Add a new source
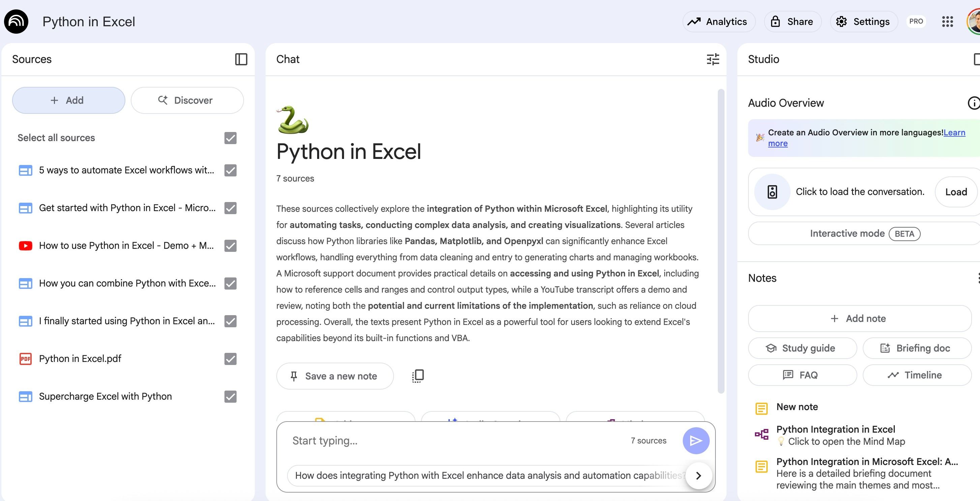 [x=68, y=100]
